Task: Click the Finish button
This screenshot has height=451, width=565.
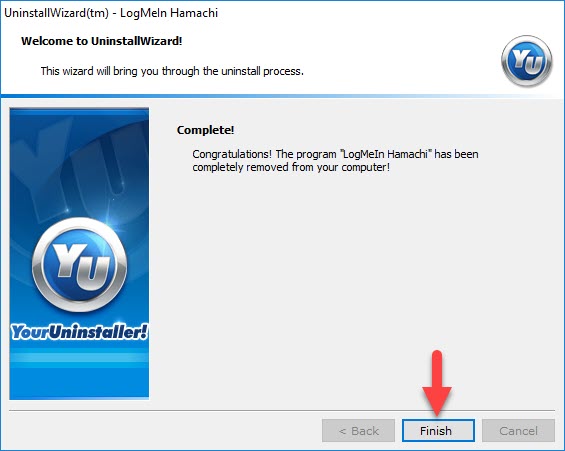Action: [438, 430]
